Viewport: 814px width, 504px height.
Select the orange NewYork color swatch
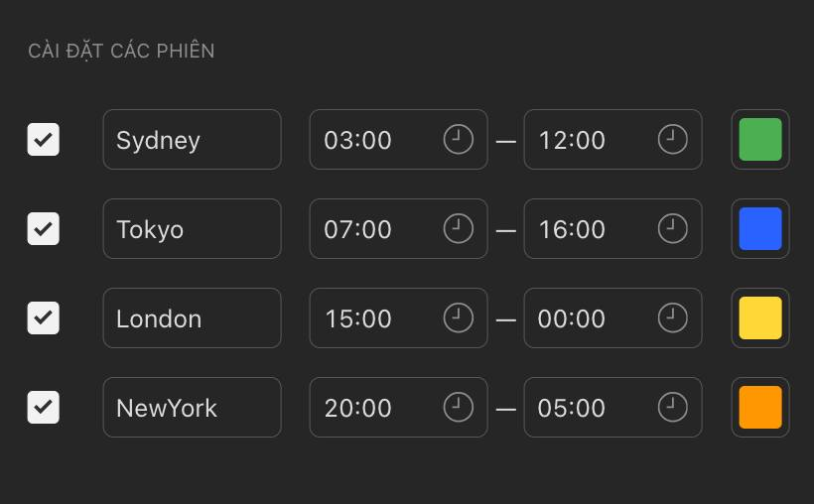(x=760, y=407)
